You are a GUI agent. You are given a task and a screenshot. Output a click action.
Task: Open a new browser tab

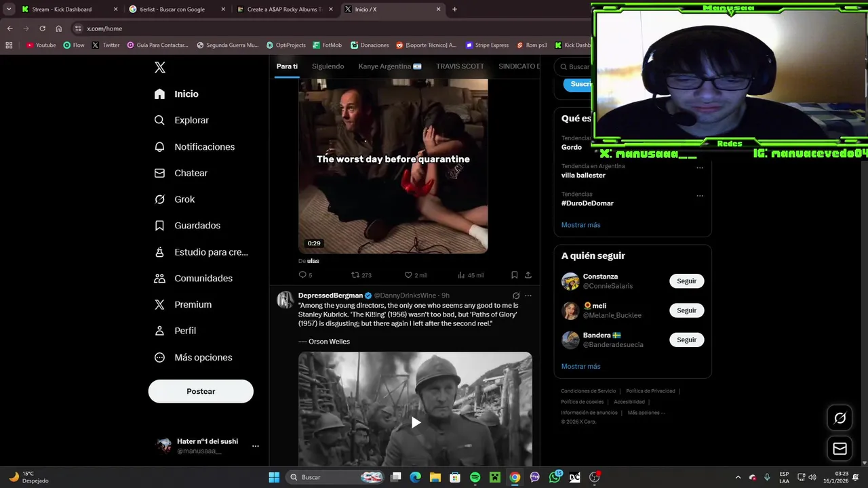(x=454, y=9)
